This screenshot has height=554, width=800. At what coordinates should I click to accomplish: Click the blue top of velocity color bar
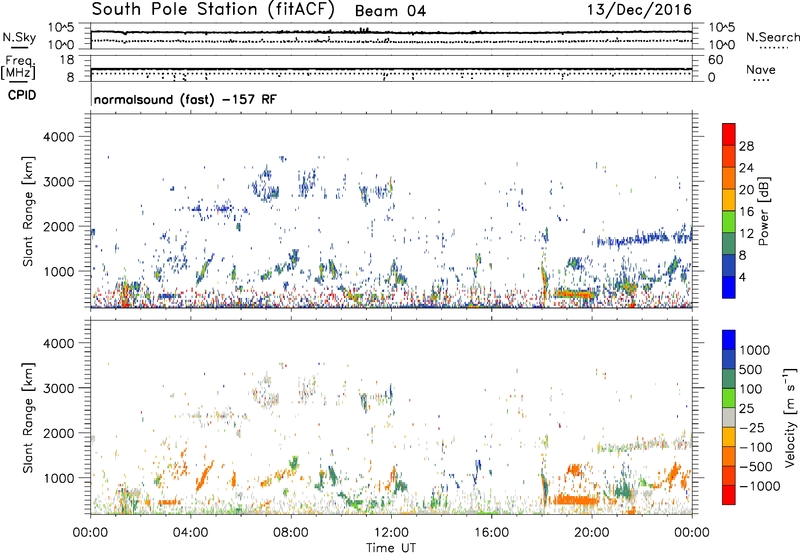pyautogui.click(x=729, y=339)
